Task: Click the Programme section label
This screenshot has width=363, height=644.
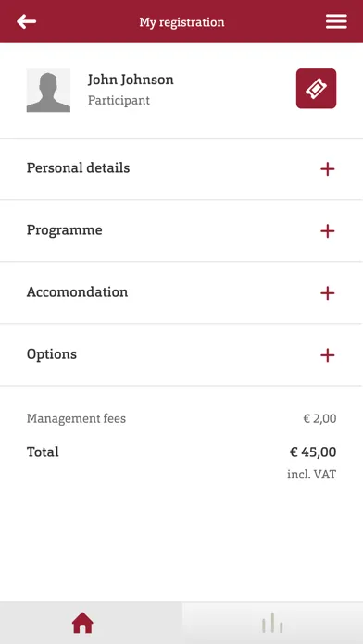Action: click(65, 230)
